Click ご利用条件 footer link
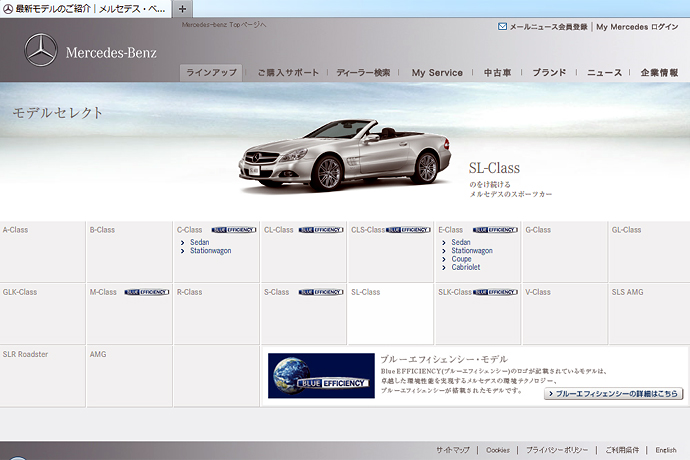Image resolution: width=690 pixels, height=460 pixels. pyautogui.click(x=622, y=450)
